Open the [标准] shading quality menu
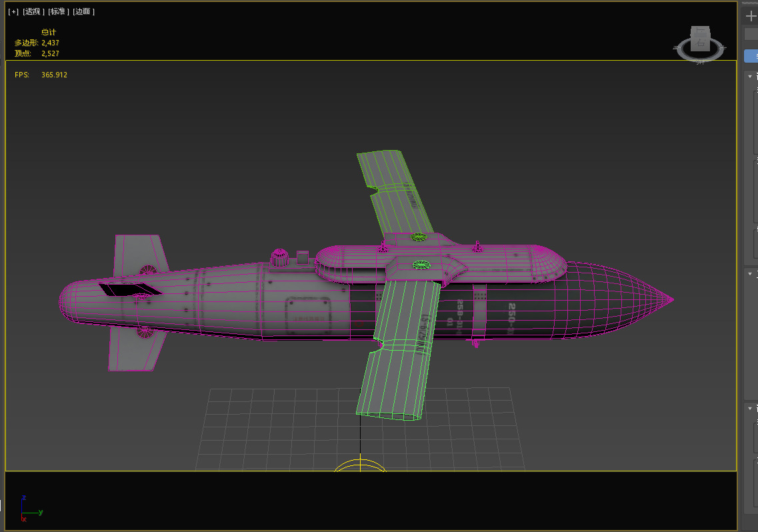Screen dimensions: 758x532 point(59,11)
